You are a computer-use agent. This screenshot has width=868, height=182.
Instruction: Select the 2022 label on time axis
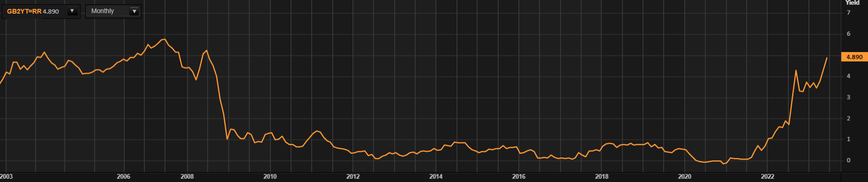768,177
